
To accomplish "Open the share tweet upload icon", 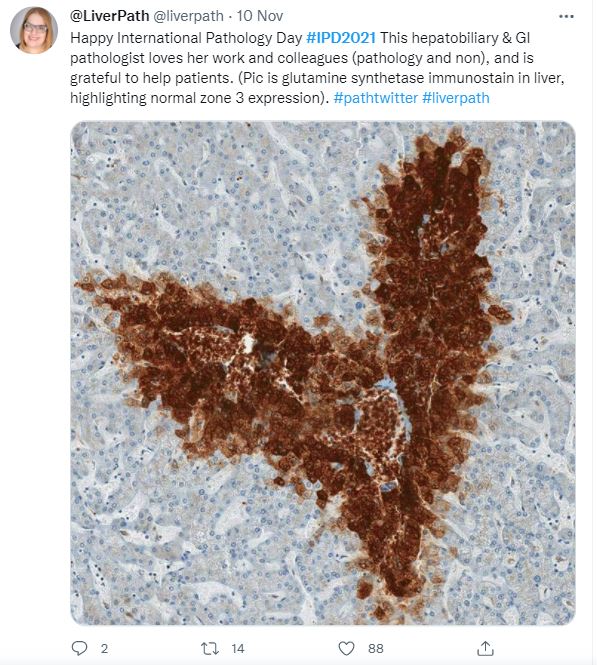I will pos(485,648).
